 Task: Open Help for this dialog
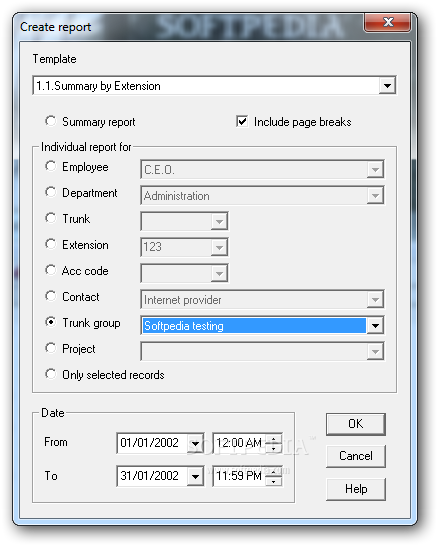355,489
